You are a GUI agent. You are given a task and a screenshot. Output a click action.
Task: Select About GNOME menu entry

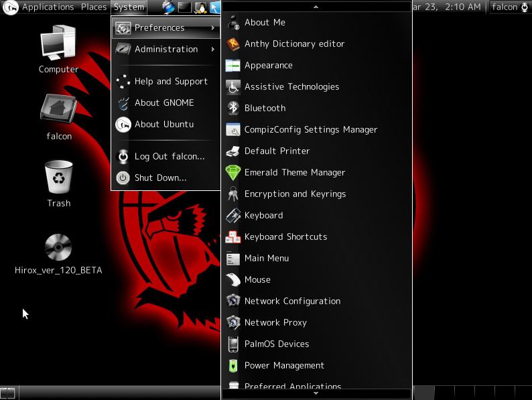pyautogui.click(x=166, y=103)
